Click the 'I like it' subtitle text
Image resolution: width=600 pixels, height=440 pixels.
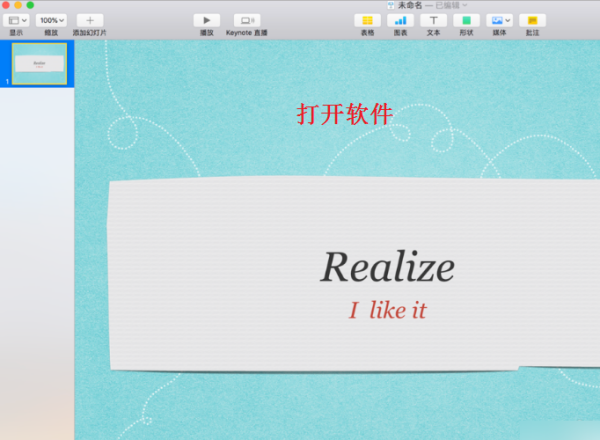pos(387,310)
